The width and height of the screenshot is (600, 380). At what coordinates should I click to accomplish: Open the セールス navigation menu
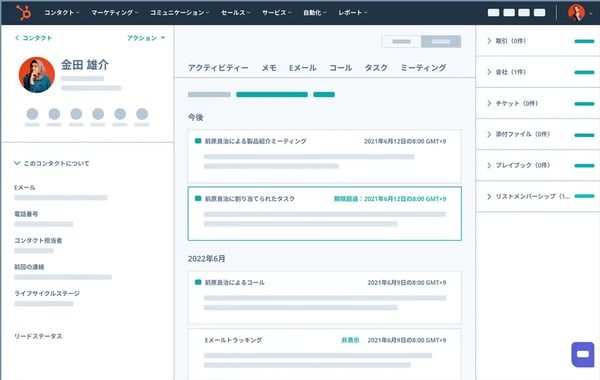click(236, 13)
